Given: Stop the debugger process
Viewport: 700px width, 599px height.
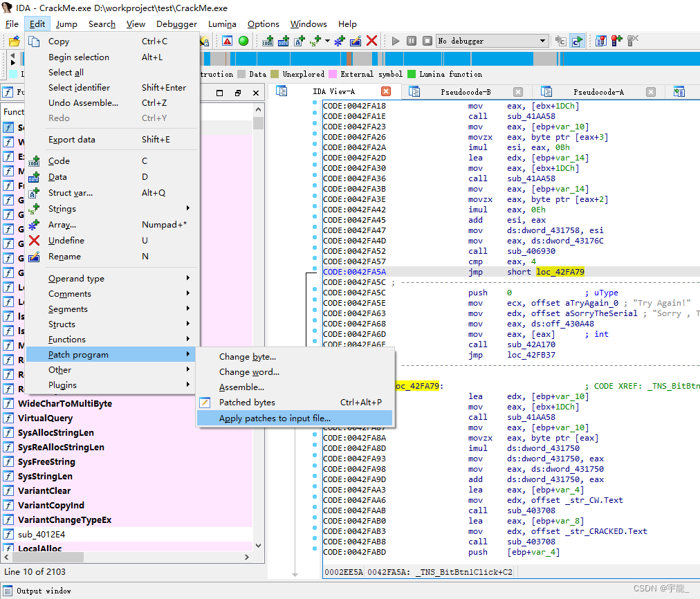Looking at the screenshot, I should (427, 41).
